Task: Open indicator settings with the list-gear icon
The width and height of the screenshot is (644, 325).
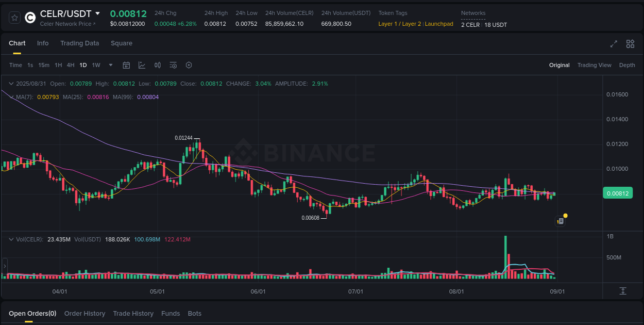Action: tap(173, 65)
